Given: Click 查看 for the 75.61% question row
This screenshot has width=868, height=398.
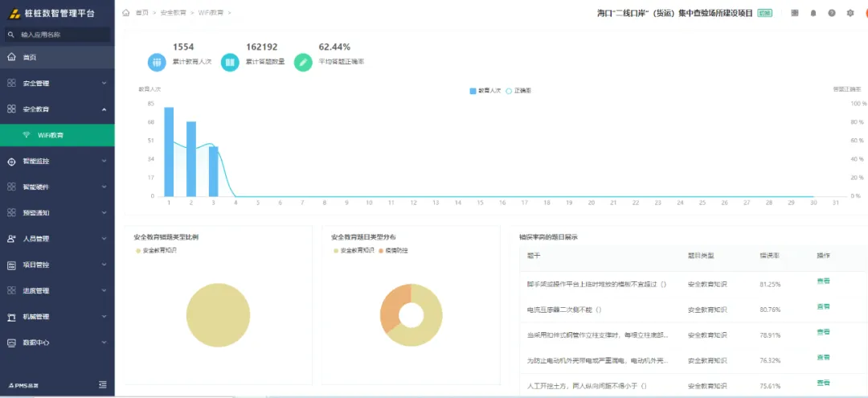Looking at the screenshot, I should coord(823,383).
